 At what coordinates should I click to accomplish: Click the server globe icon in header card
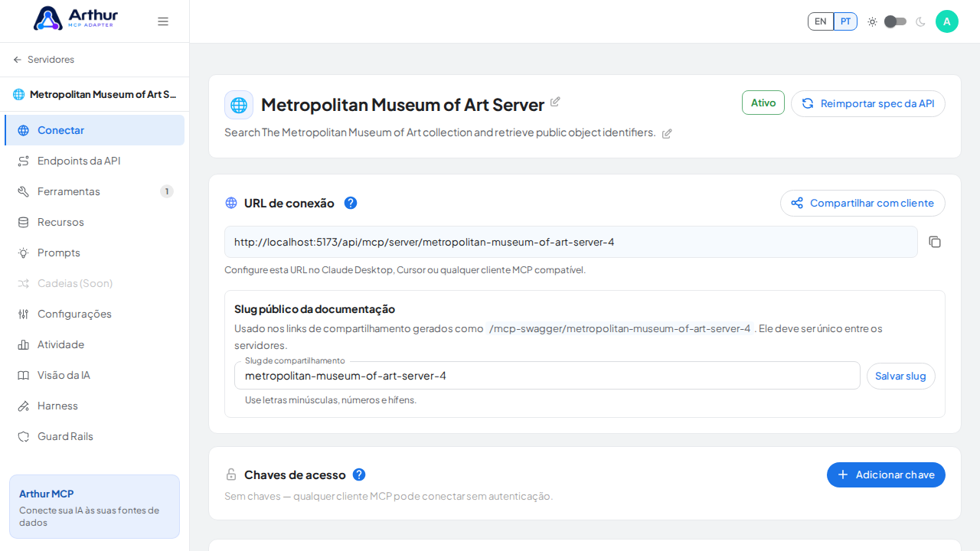click(239, 105)
